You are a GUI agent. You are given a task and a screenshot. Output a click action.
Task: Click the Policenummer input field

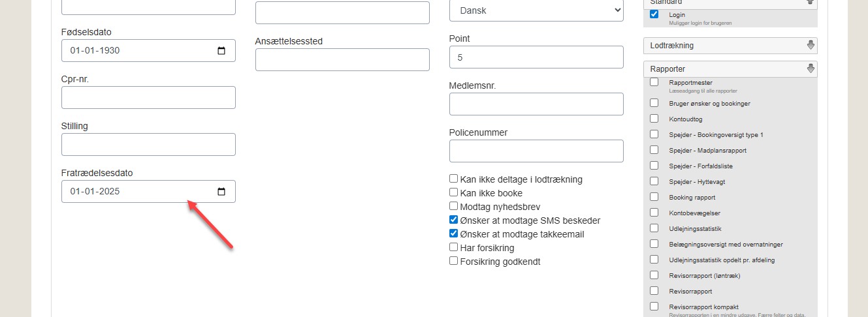(536, 151)
